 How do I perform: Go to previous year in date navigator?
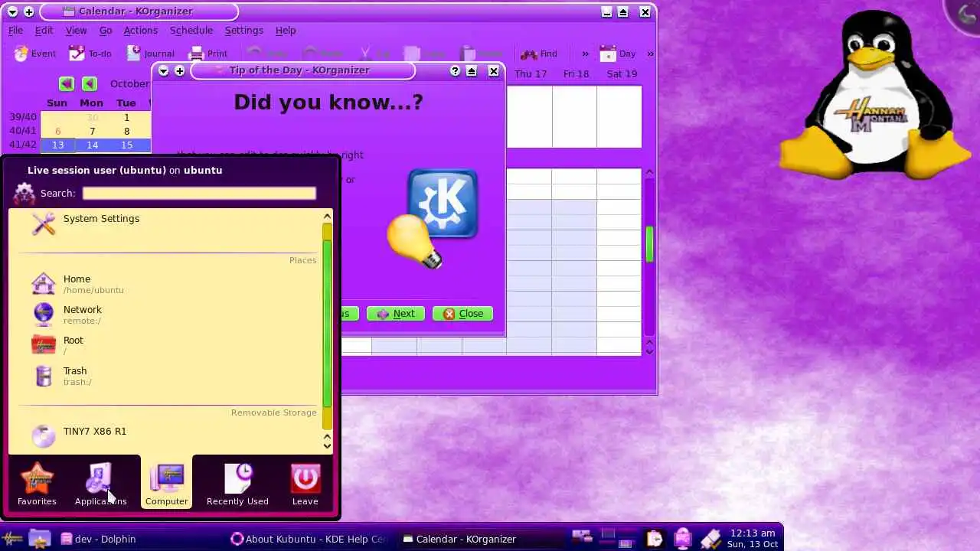click(67, 83)
